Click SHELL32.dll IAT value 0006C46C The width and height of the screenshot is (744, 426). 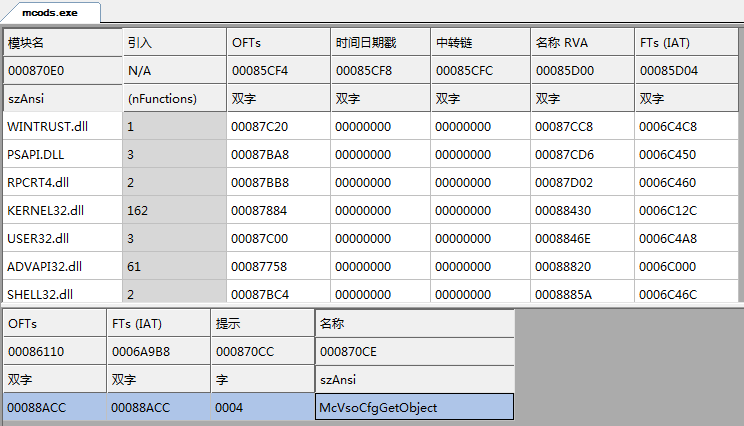[x=687, y=294]
